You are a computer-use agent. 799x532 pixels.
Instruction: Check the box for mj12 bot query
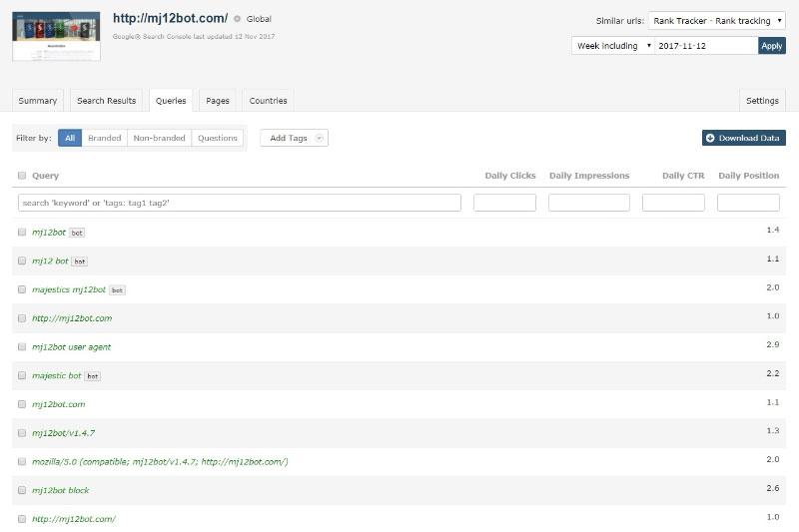[x=22, y=261]
